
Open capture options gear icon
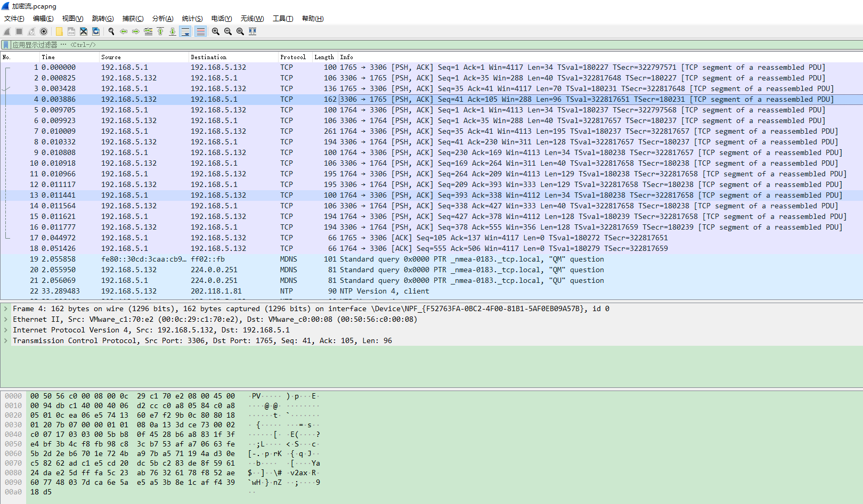[x=44, y=31]
